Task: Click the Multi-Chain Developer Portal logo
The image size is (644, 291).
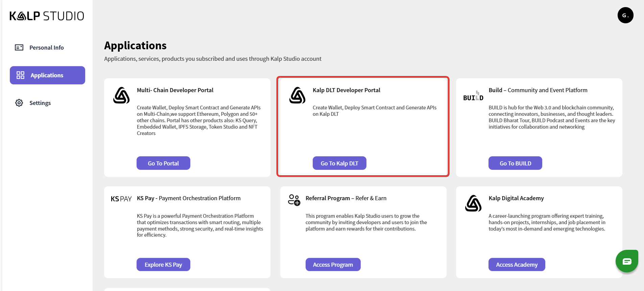Action: pyautogui.click(x=121, y=95)
